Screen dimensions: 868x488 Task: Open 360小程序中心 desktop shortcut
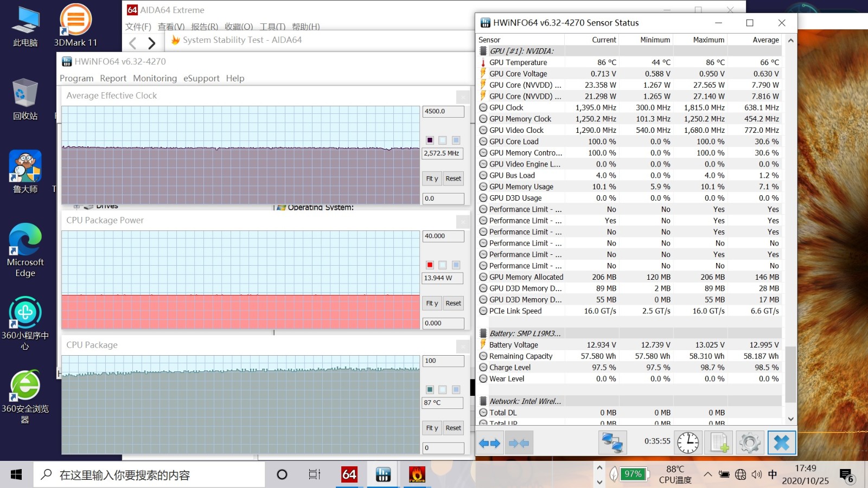pos(25,323)
